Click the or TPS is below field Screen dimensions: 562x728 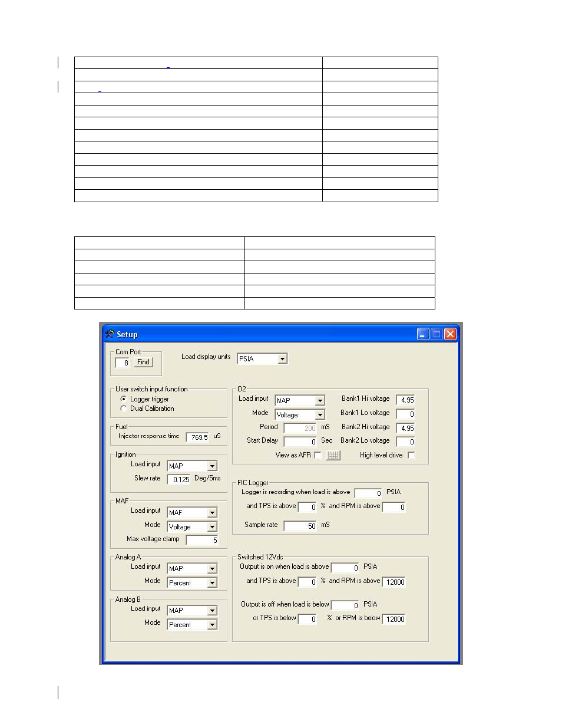coord(308,620)
